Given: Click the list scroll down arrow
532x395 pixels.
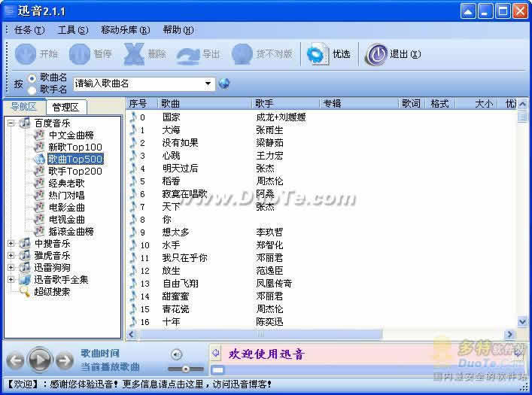Looking at the screenshot, I should tap(522, 321).
